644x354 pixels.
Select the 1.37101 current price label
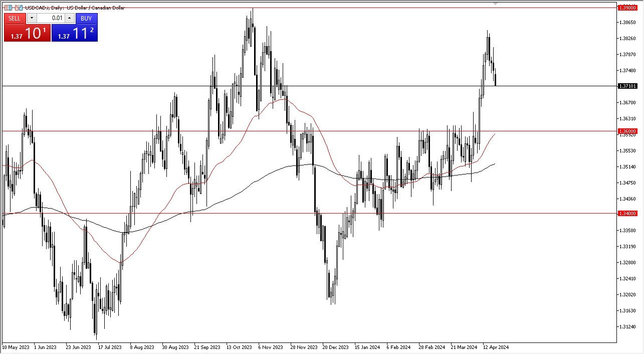pyautogui.click(x=628, y=86)
